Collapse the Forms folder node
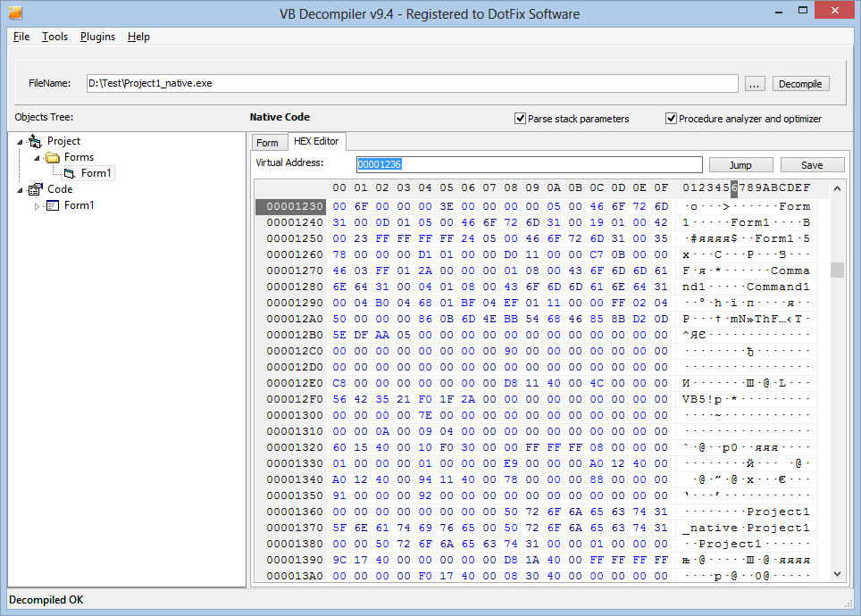 [37, 158]
